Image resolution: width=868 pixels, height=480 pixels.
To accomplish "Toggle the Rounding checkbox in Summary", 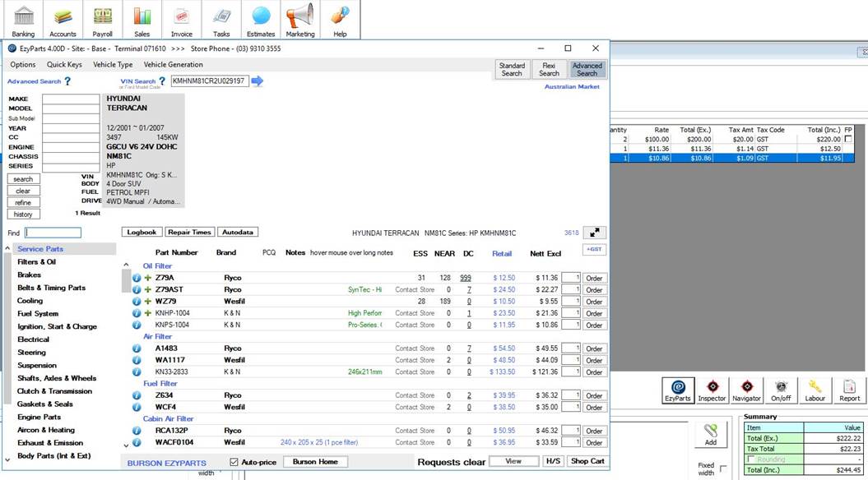I will pyautogui.click(x=751, y=459).
